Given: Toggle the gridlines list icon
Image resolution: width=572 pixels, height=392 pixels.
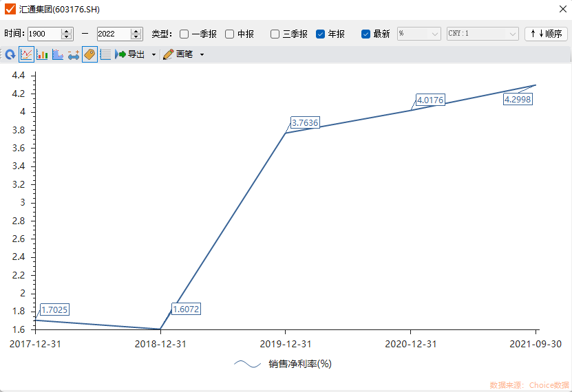Looking at the screenshot, I should point(105,54).
